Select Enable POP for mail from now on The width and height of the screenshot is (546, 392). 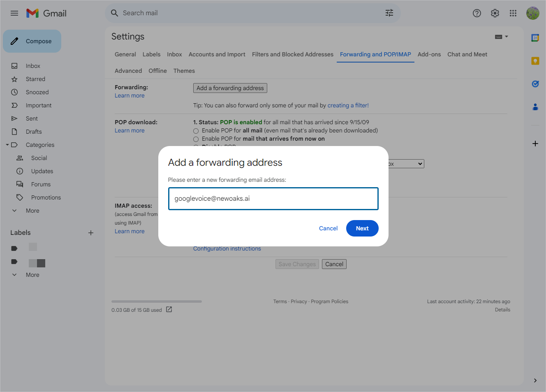point(196,139)
